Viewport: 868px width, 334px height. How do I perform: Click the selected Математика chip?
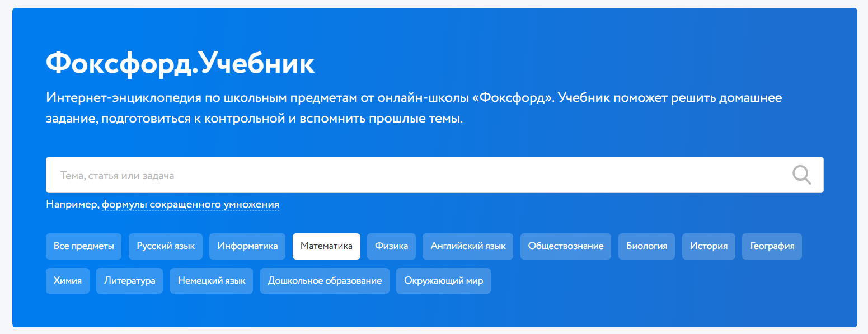tap(326, 246)
